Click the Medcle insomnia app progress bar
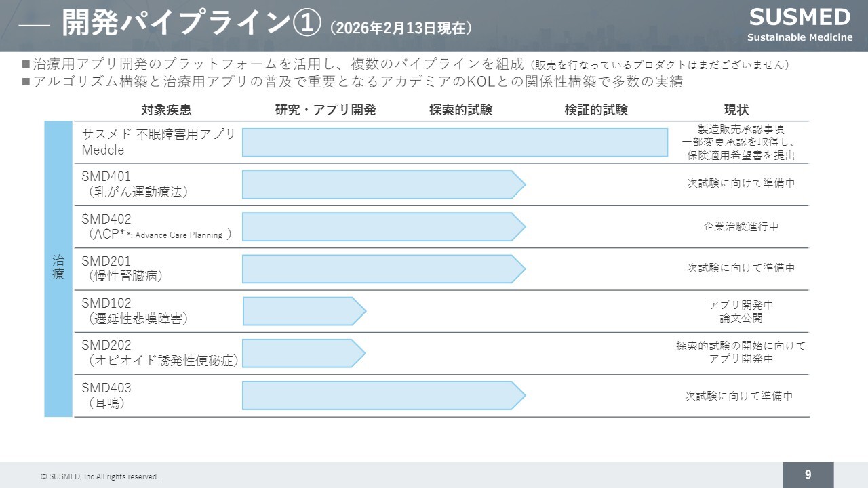This screenshot has height=488, width=868. (455, 142)
